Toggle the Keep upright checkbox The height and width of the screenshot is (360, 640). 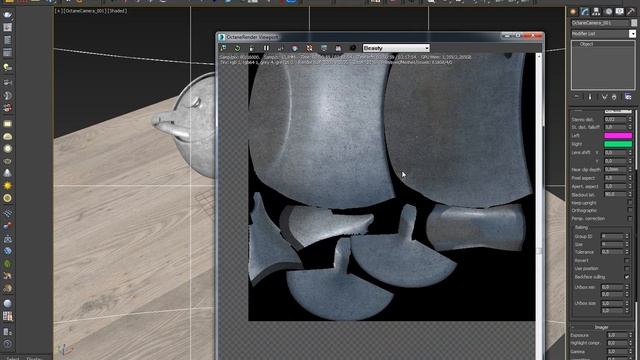(x=629, y=203)
